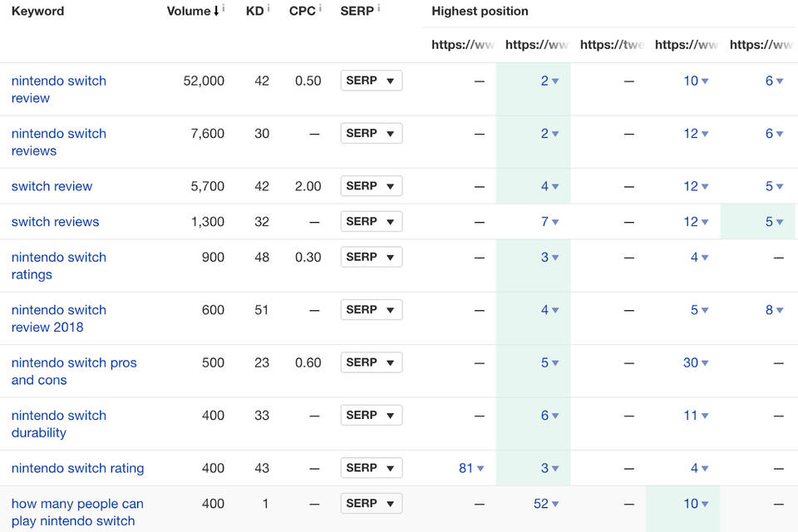Screen dimensions: 798x532
Task: Expand position 8 for nintendo switch review 2018
Action: (774, 310)
